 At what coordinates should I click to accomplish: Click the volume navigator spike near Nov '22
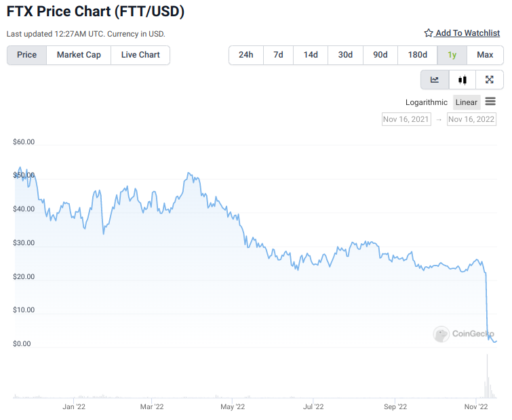pos(487,379)
